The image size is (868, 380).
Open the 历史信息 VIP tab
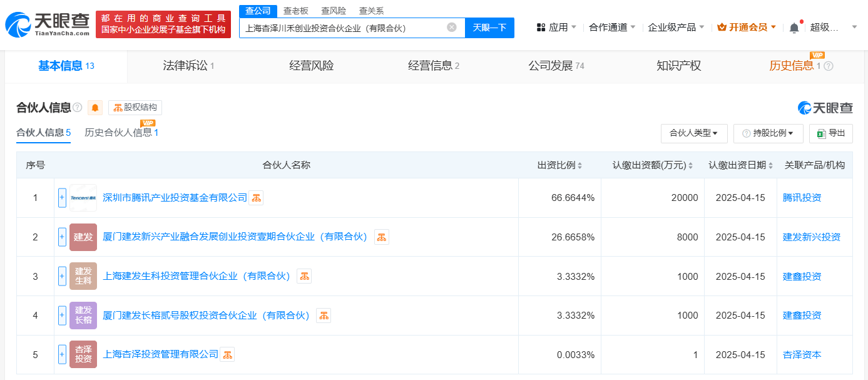(x=795, y=66)
